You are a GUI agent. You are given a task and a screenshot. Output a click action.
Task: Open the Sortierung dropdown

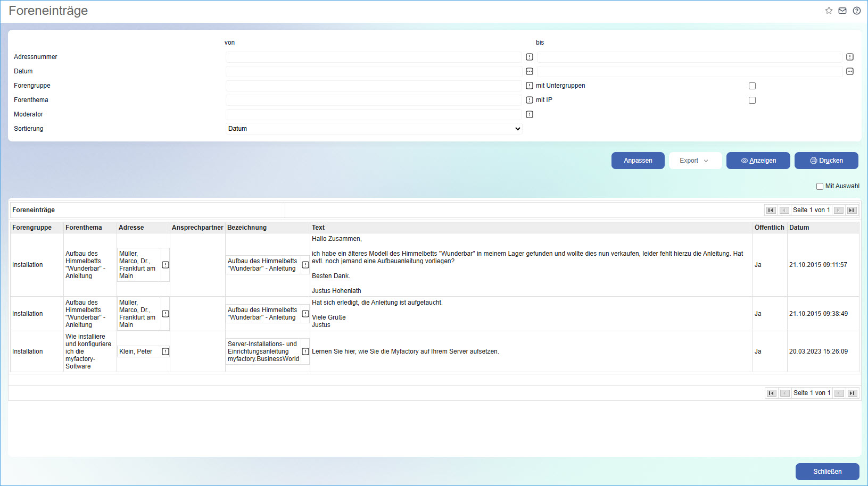[x=374, y=129]
